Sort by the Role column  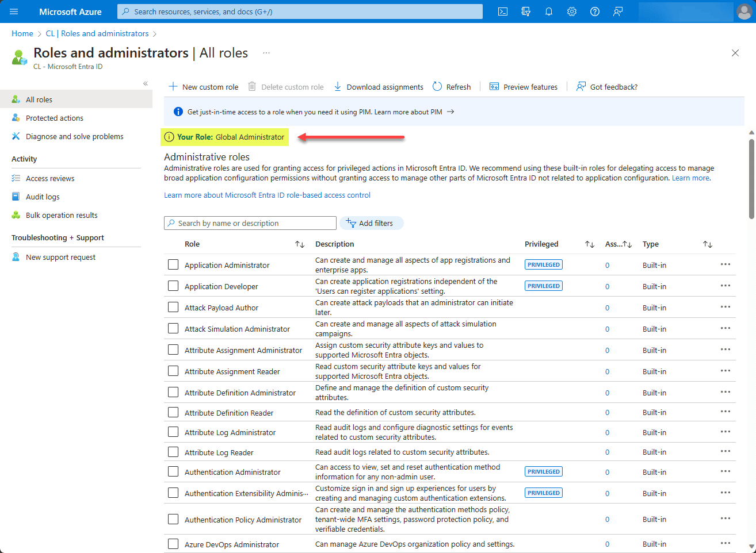click(299, 244)
